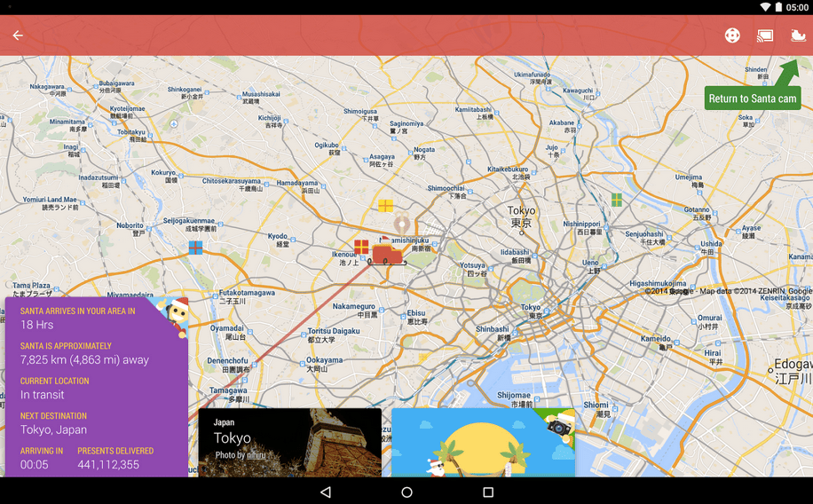Tap the Wi-Fi status icon
The height and width of the screenshot is (504, 813).
(x=765, y=7)
